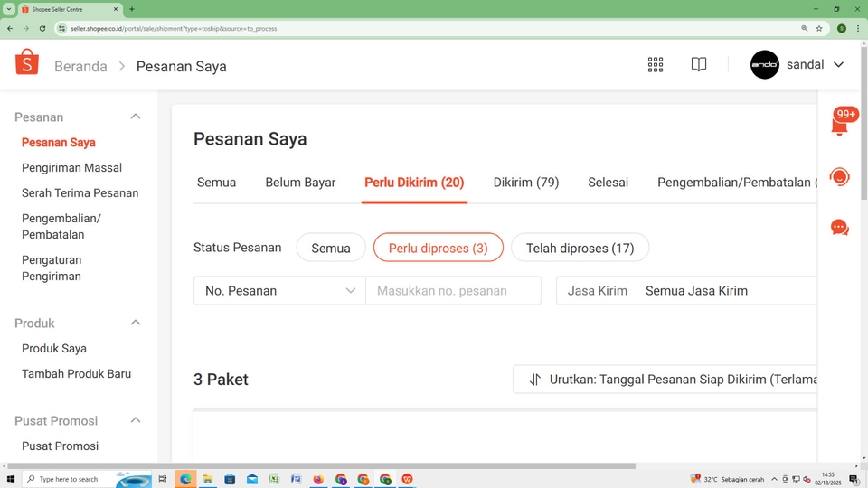
Task: Open the tab search dropdown arrow
Action: pyautogui.click(x=9, y=9)
